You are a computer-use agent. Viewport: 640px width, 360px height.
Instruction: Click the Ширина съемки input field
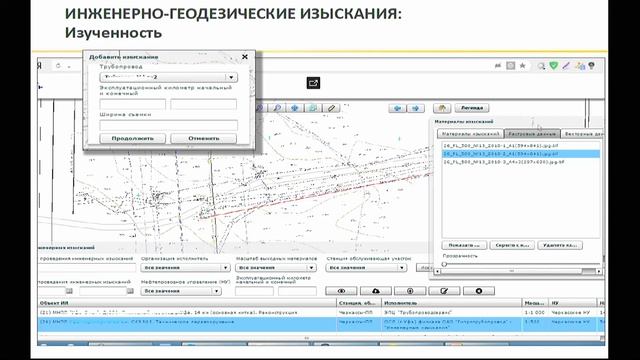169,125
